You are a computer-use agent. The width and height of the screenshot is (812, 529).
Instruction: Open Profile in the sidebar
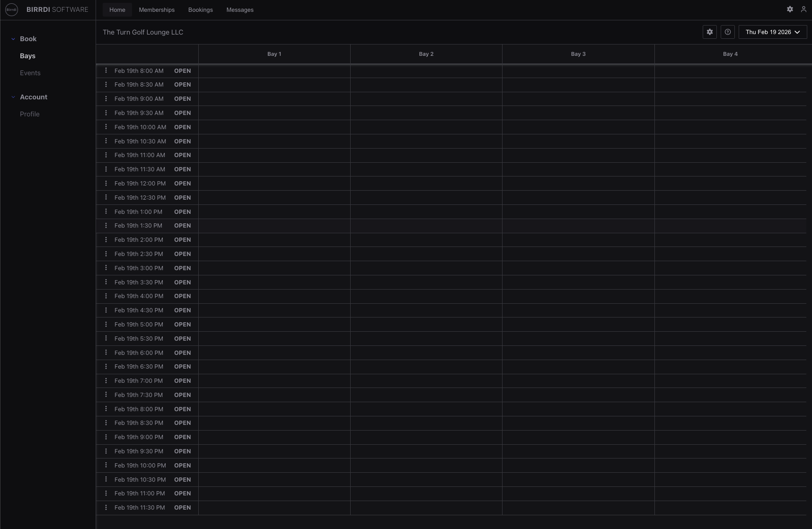coord(30,114)
